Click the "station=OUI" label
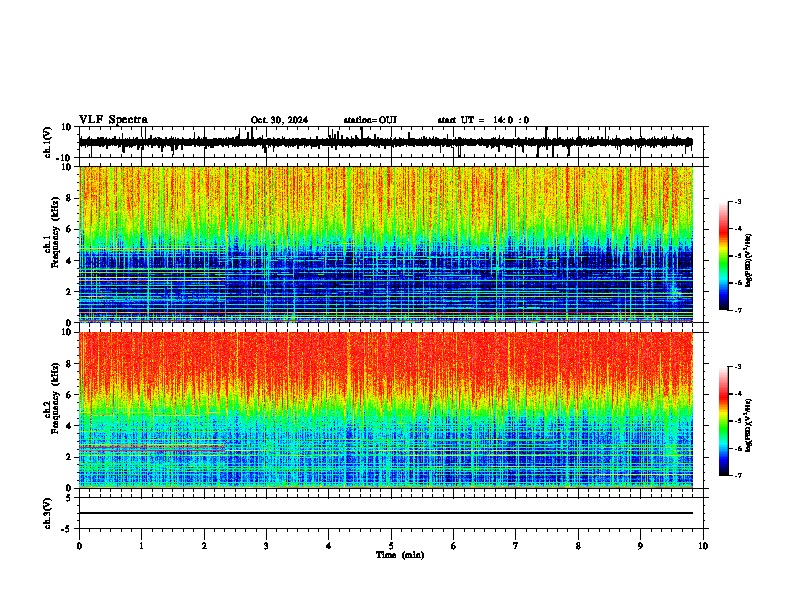The height and width of the screenshot is (612, 792). pyautogui.click(x=370, y=120)
